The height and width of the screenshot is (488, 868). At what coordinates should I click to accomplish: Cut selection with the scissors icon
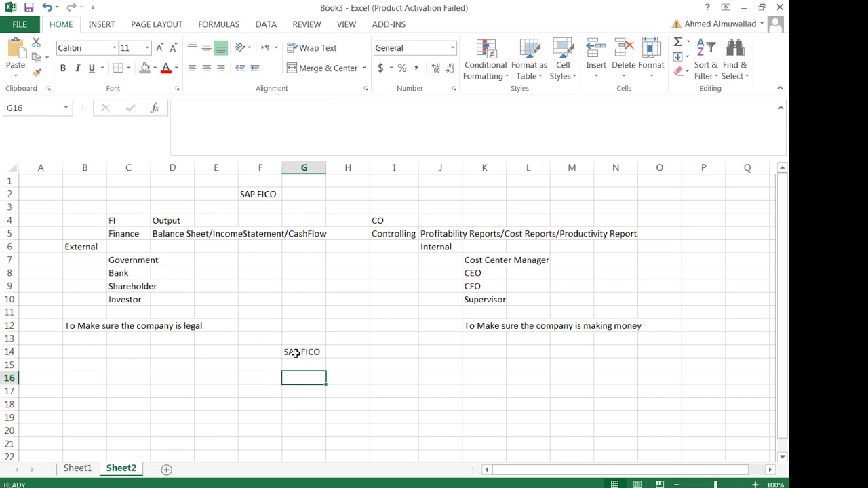pos(36,43)
